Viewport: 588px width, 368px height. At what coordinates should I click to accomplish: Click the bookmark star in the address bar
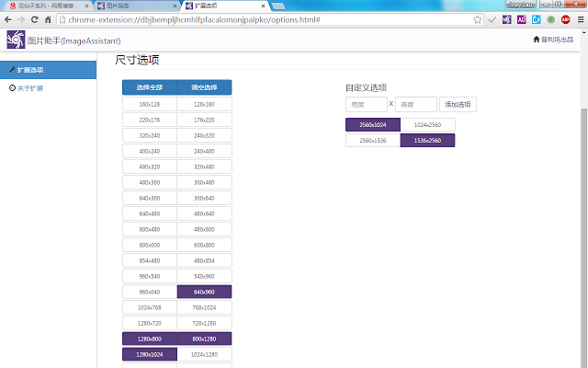478,18
